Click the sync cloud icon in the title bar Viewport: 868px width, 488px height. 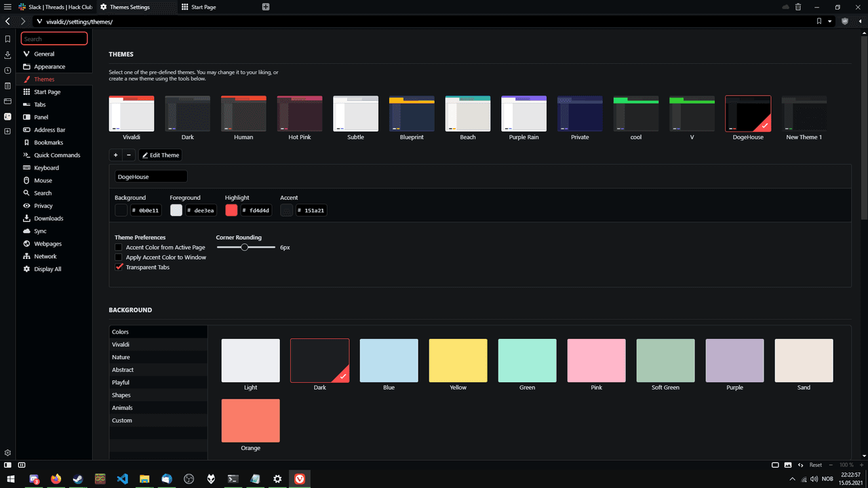coord(785,7)
